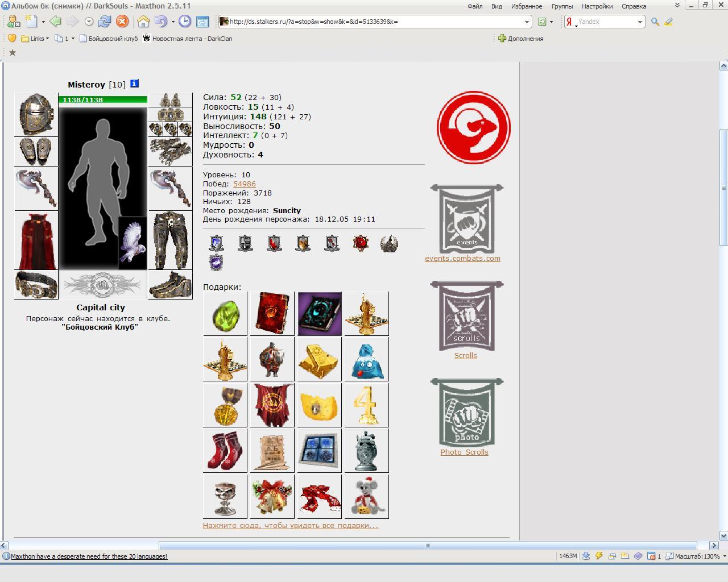Go to the home page icon

coord(143,22)
